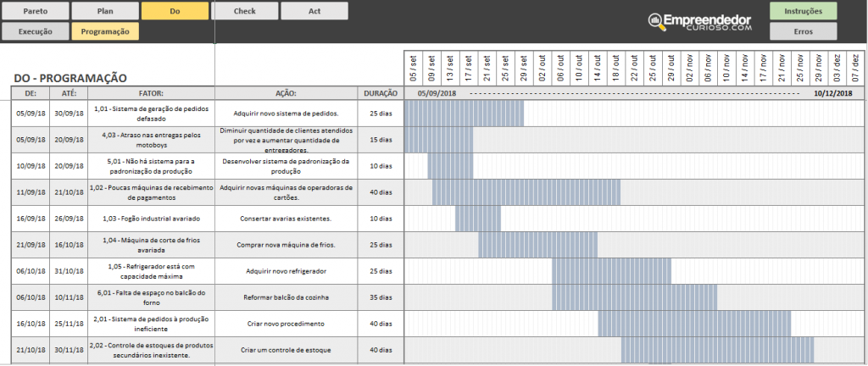The image size is (868, 366).
Task: Select the 10/09/18 start date cell
Action: pos(31,166)
